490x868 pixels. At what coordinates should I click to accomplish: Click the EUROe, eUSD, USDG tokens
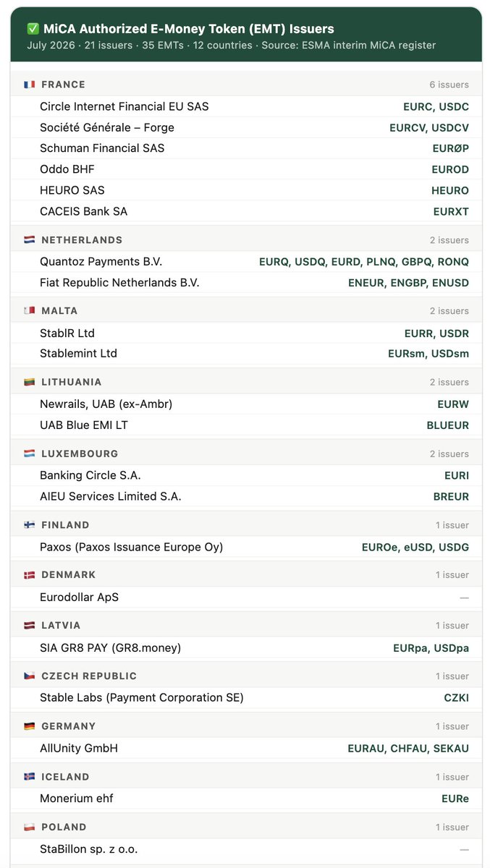pos(415,548)
